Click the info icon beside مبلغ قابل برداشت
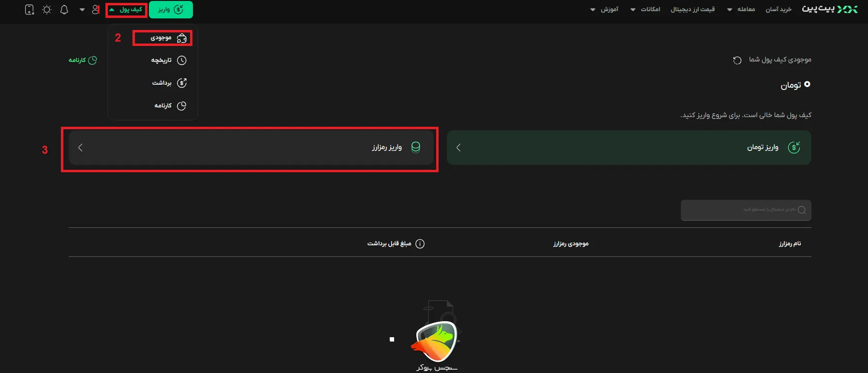868x373 pixels. (x=420, y=244)
